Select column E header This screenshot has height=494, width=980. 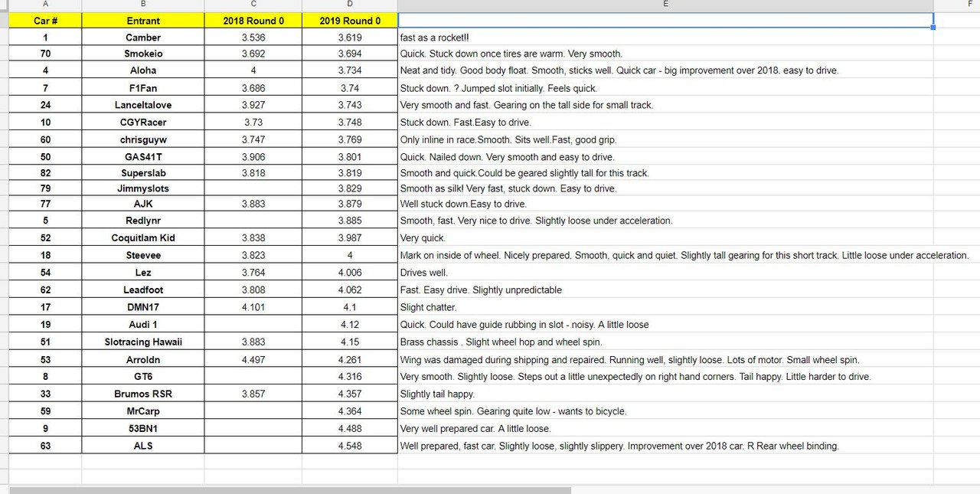(x=665, y=5)
